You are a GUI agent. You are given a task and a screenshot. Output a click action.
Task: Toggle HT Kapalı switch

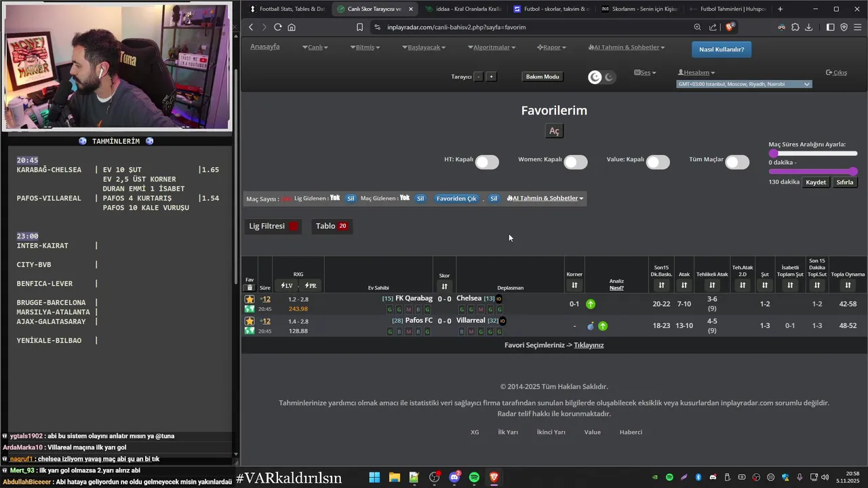pyautogui.click(x=487, y=162)
